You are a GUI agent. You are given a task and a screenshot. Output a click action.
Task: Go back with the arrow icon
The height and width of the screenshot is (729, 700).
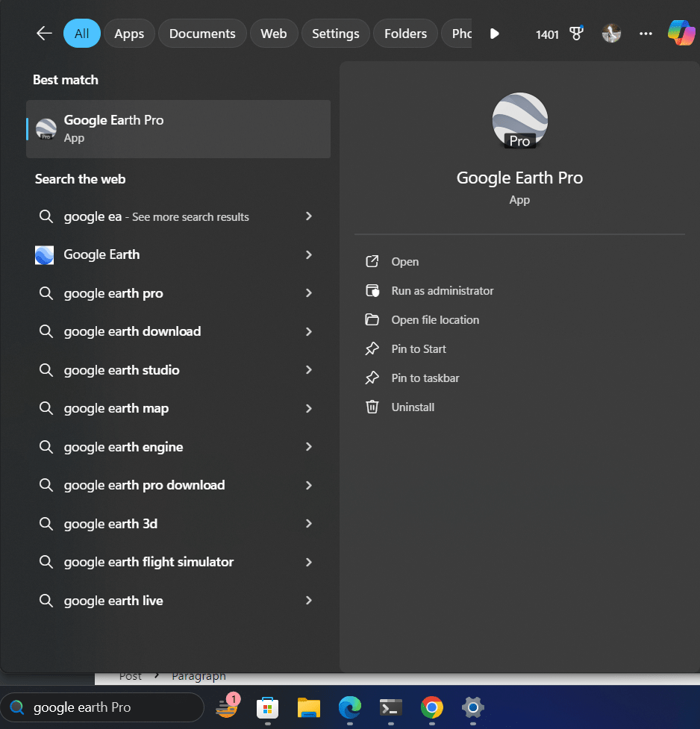click(x=44, y=34)
